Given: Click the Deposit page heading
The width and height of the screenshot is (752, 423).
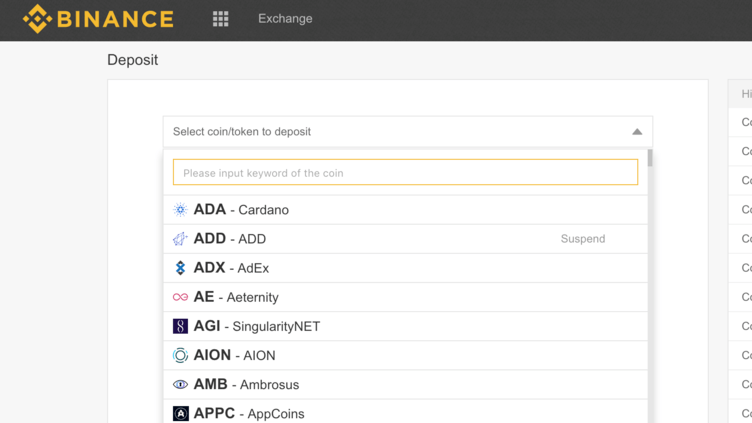Looking at the screenshot, I should pos(132,60).
